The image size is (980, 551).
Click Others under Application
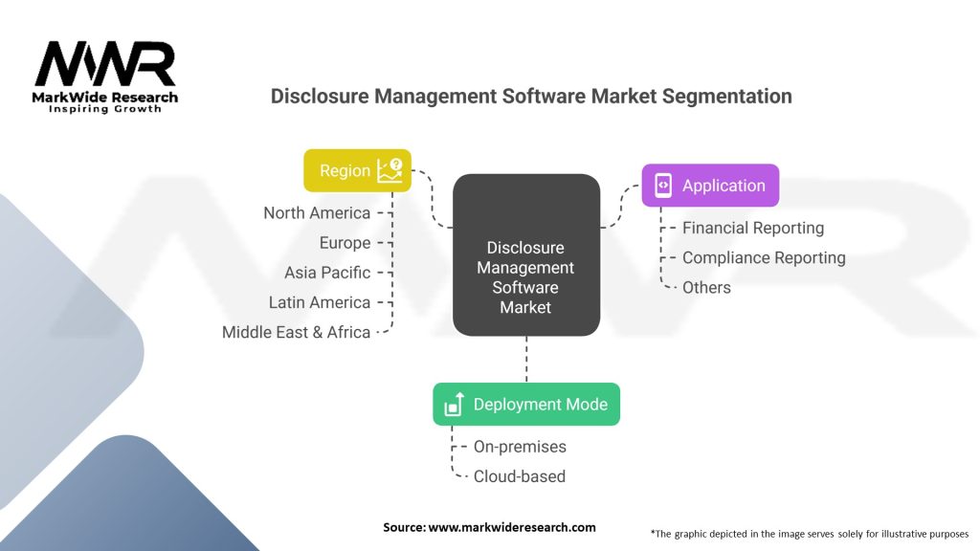tap(706, 287)
